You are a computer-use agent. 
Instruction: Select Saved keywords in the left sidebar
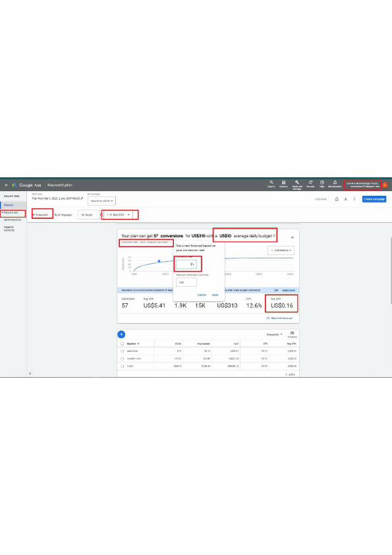(x=13, y=219)
